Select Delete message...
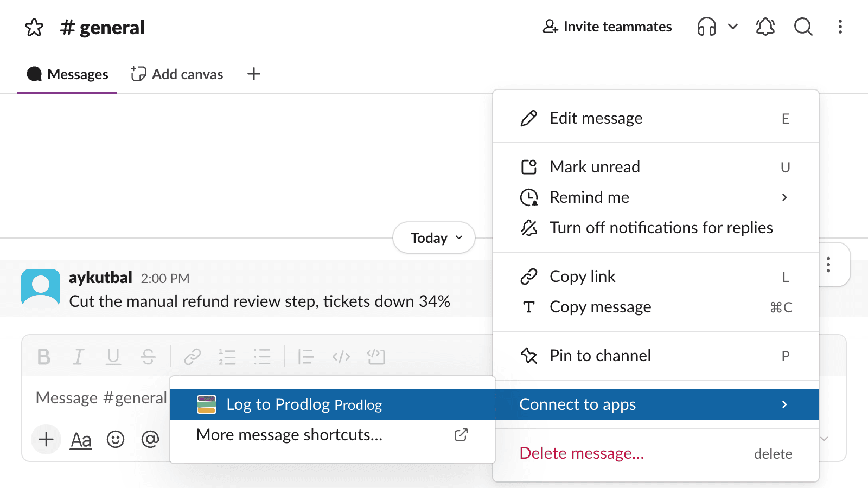The width and height of the screenshot is (868, 488). (x=655, y=453)
